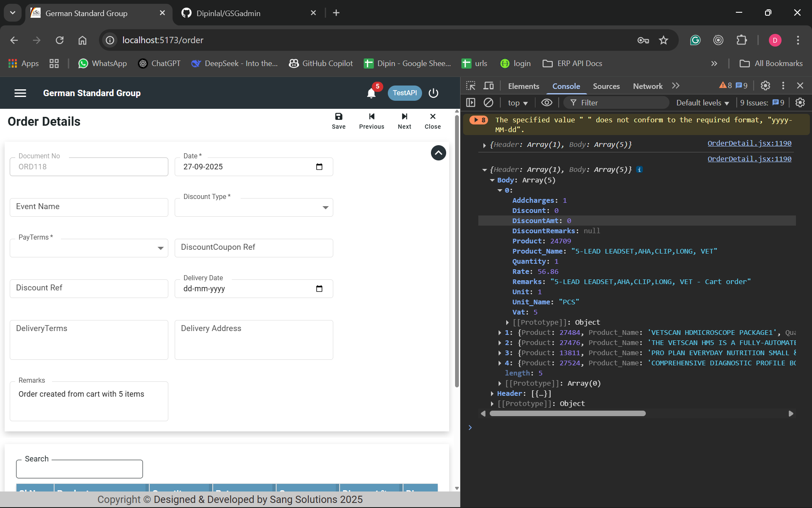This screenshot has height=508, width=812.
Task: Switch to the Network tab
Action: point(647,86)
